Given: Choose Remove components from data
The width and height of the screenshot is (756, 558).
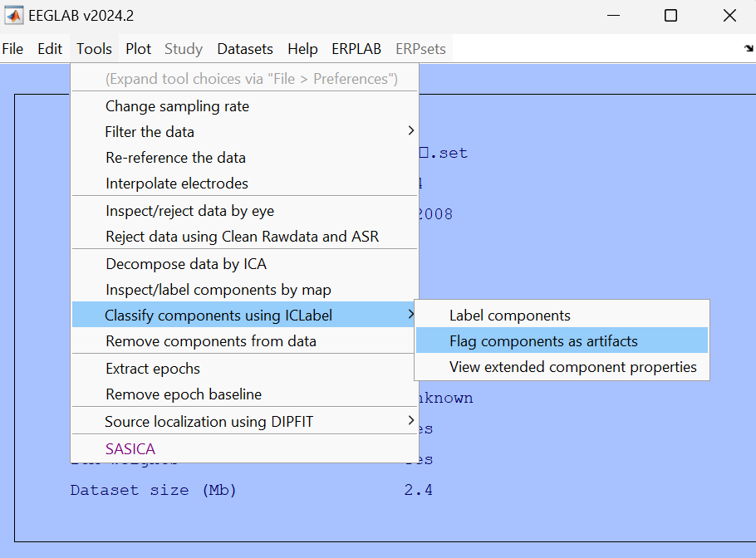Looking at the screenshot, I should [x=244, y=341].
